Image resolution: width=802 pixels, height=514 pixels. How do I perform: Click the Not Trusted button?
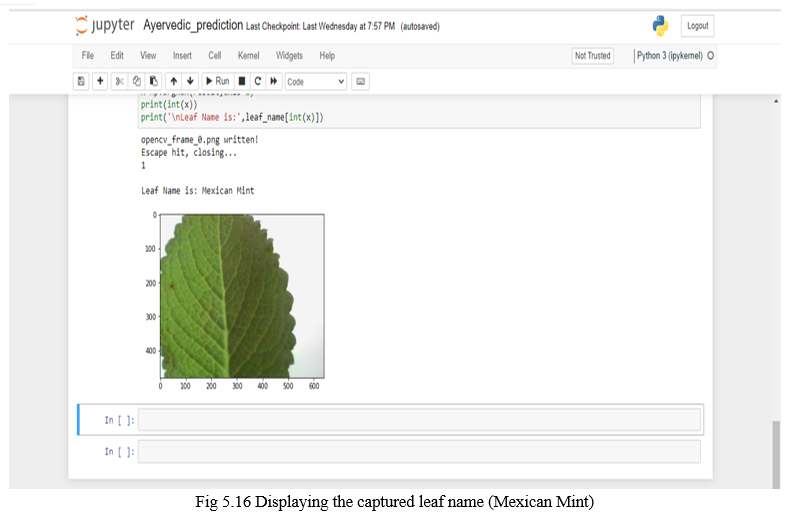click(593, 56)
